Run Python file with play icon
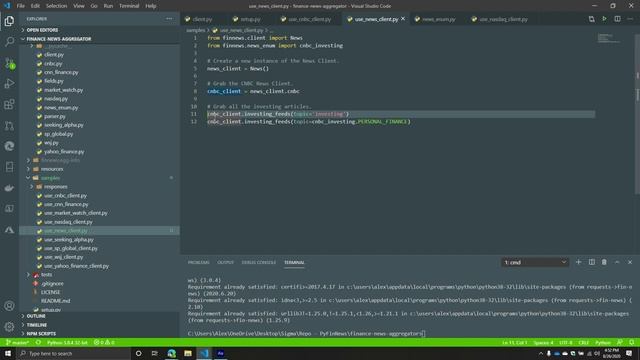Screen dimensions: 640x360 [x=604, y=19]
